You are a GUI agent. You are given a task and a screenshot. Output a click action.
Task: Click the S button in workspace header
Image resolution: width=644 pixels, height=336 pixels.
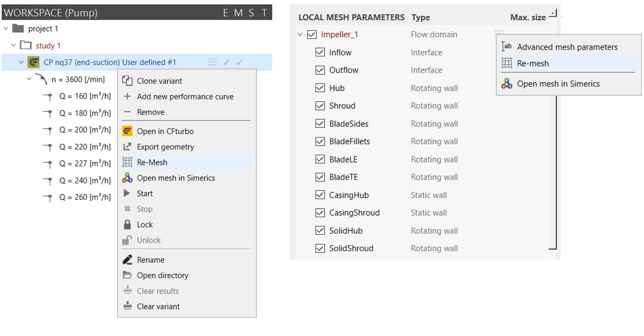[251, 13]
